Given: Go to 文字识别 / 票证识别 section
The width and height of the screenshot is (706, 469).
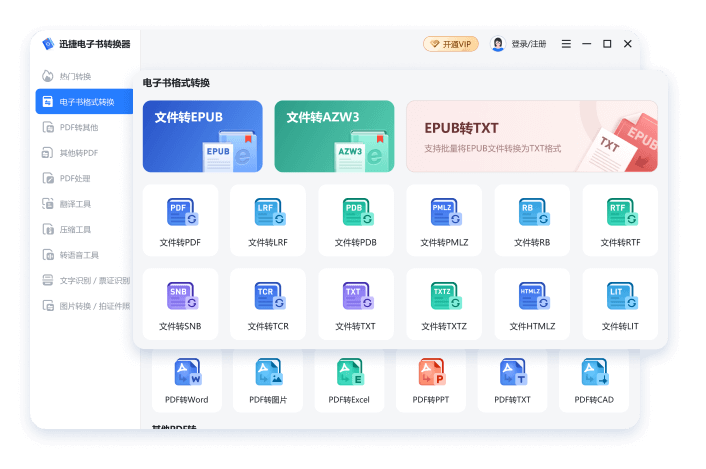Looking at the screenshot, I should (84, 280).
